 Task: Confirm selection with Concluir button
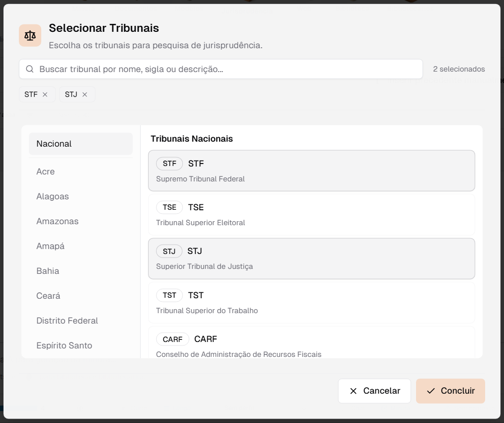(450, 391)
